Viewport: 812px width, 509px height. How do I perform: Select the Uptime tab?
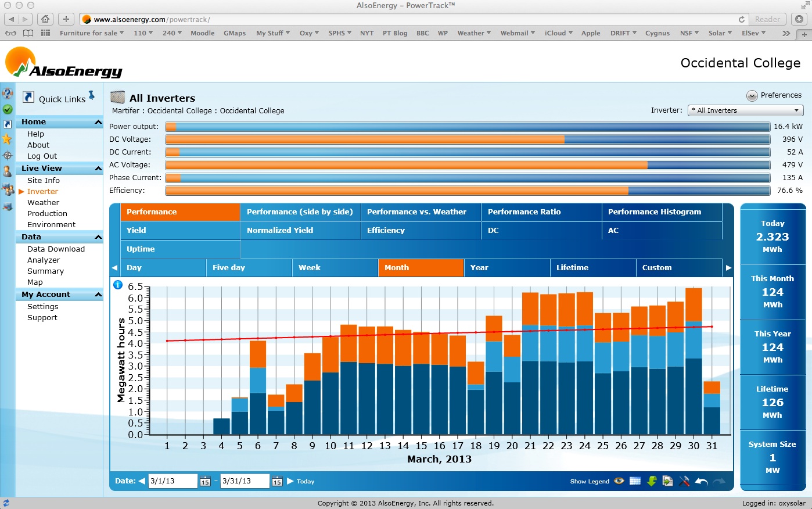tap(181, 249)
